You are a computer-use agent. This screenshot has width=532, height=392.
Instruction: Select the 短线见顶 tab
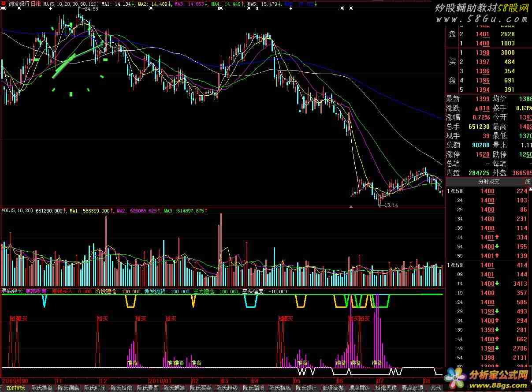pyautogui.click(x=386, y=388)
